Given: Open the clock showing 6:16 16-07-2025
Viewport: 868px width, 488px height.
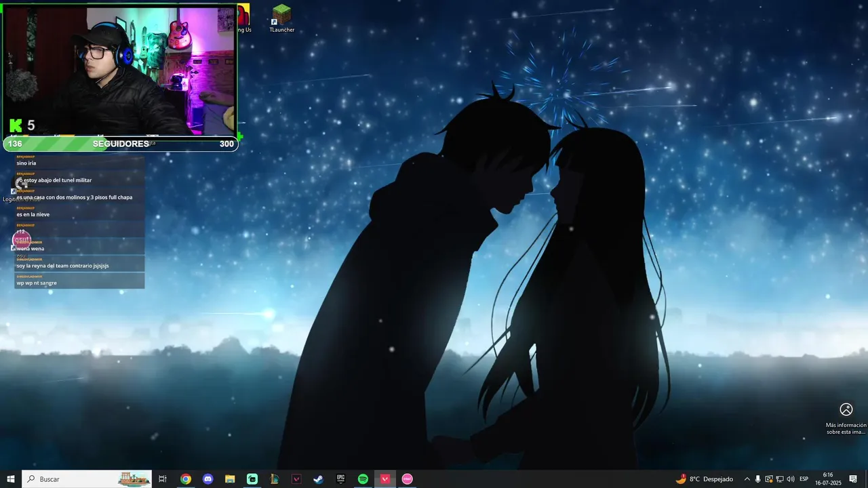Looking at the screenshot, I should coord(828,479).
